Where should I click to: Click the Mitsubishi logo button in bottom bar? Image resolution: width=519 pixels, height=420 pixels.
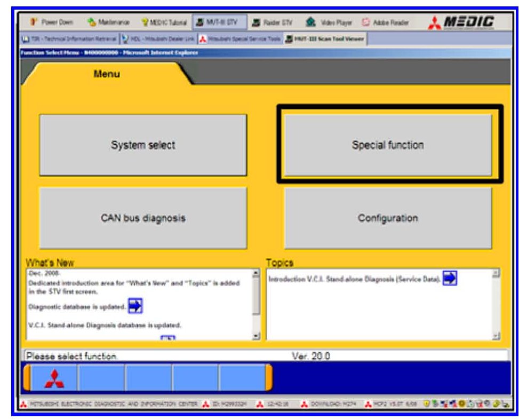(53, 378)
